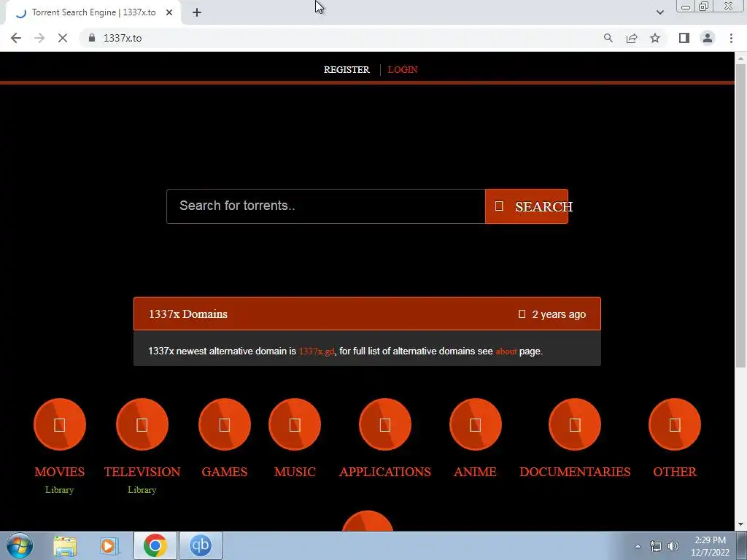Open the volume speaker tray icon
The width and height of the screenshot is (747, 560).
pyautogui.click(x=673, y=546)
